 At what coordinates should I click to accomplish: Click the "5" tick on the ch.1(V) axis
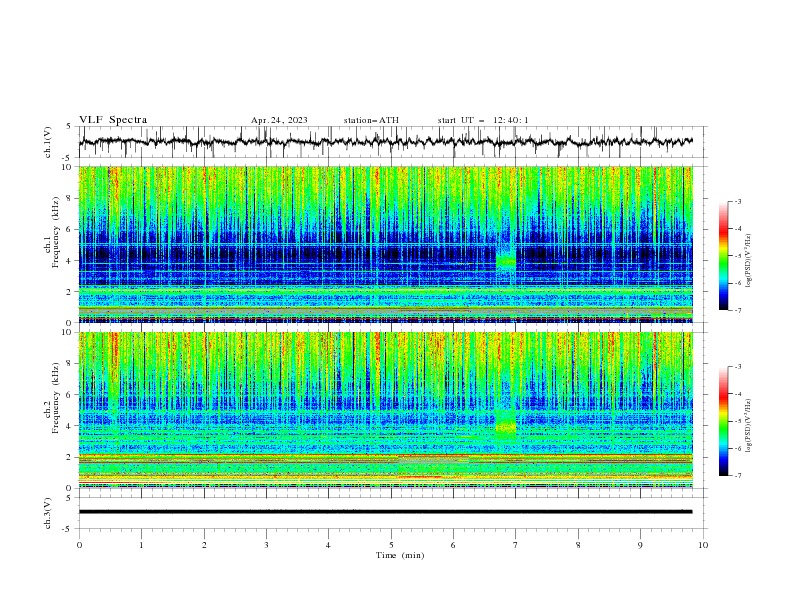(70, 127)
